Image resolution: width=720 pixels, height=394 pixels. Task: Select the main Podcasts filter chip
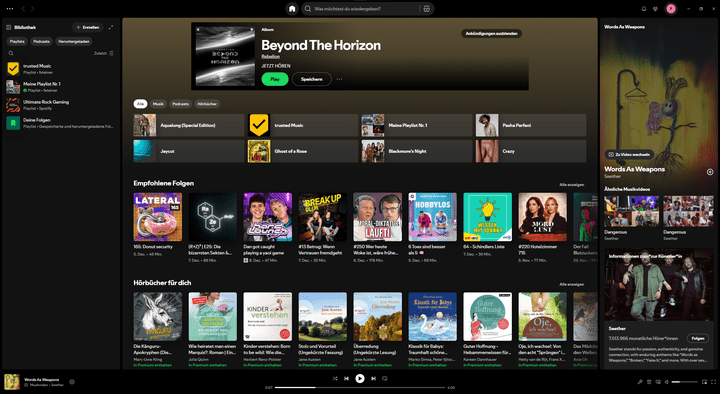point(180,104)
